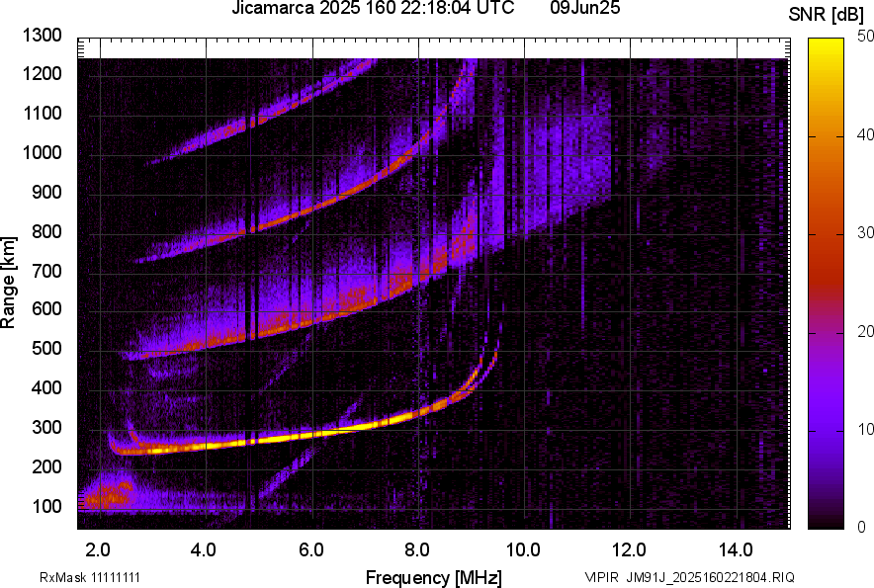This screenshot has height=588, width=874.
Task: Click the colorbar tick value 20
Action: (865, 331)
